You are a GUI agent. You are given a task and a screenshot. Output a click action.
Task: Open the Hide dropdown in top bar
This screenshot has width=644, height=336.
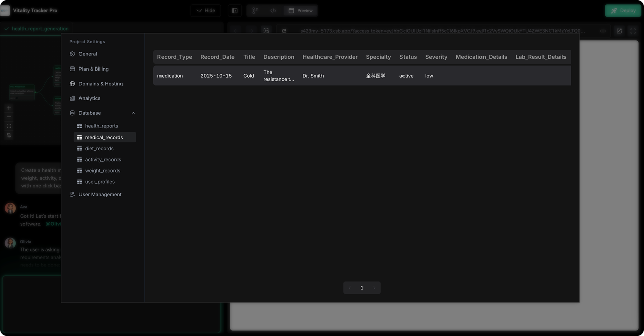(205, 10)
